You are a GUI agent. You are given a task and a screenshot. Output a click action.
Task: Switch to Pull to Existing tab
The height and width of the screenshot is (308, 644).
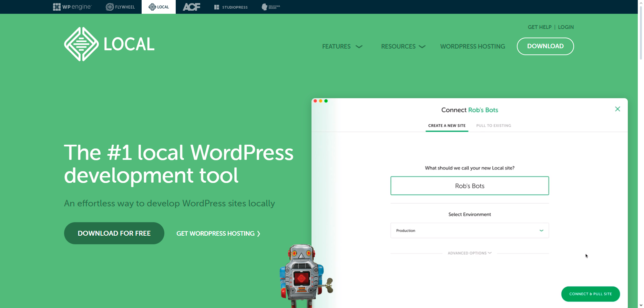click(x=493, y=126)
